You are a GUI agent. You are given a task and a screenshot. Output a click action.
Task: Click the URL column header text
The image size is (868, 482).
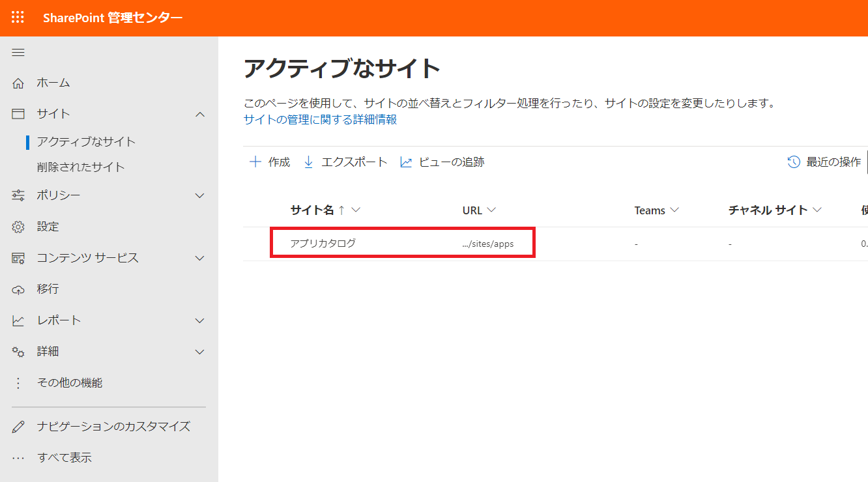(472, 210)
